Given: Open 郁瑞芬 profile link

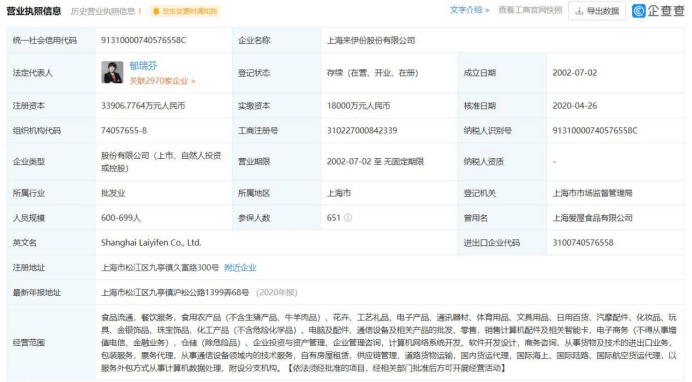Looking at the screenshot, I should [143, 66].
